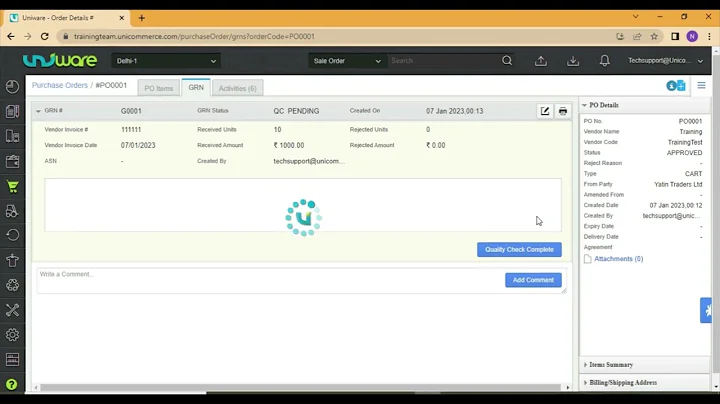Viewport: 720px width, 404px height.
Task: Click the QC PENDING status text
Action: point(296,111)
